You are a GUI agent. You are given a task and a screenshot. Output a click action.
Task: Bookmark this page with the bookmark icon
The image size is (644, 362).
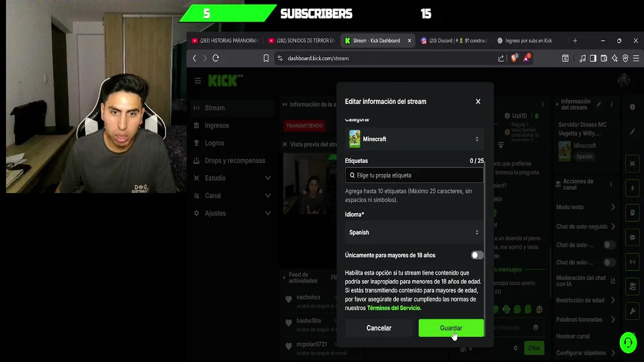pos(266,58)
